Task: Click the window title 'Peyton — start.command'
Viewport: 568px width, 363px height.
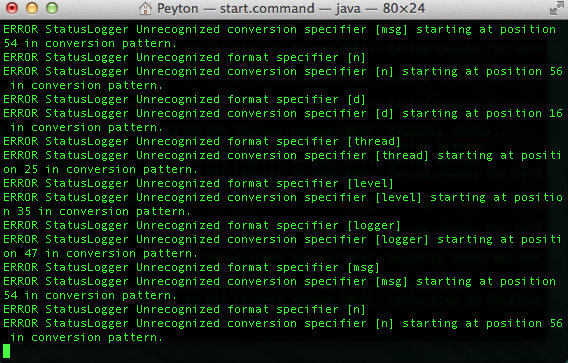Action: coord(235,8)
